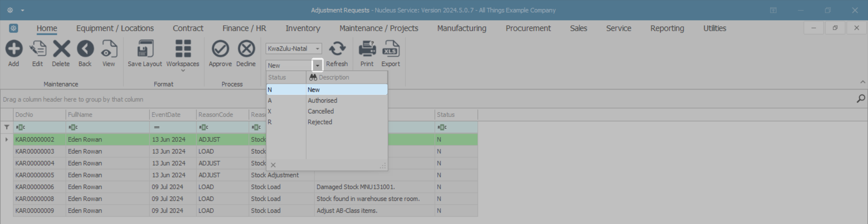Click the Back arrow icon
This screenshot has height=224, width=868.
pyautogui.click(x=85, y=49)
